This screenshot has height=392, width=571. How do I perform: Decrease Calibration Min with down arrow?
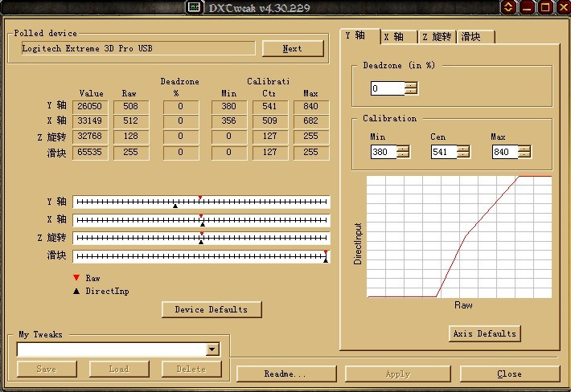coord(403,155)
